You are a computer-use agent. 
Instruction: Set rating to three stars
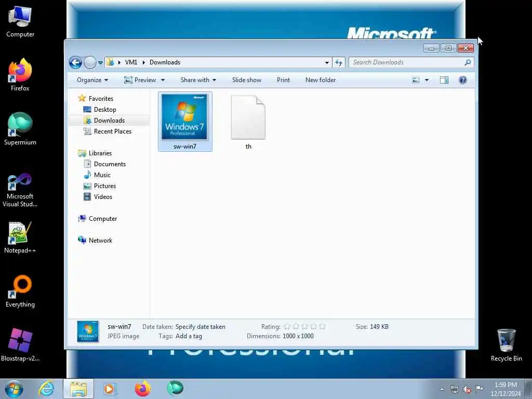pos(304,327)
